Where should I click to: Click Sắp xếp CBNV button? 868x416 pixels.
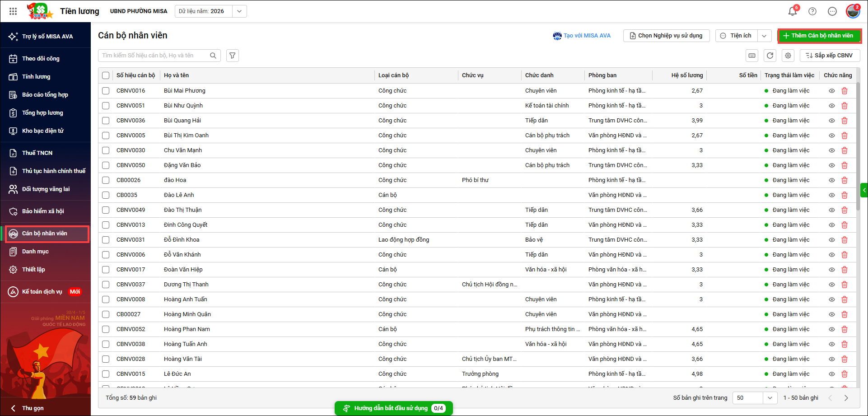pyautogui.click(x=830, y=56)
